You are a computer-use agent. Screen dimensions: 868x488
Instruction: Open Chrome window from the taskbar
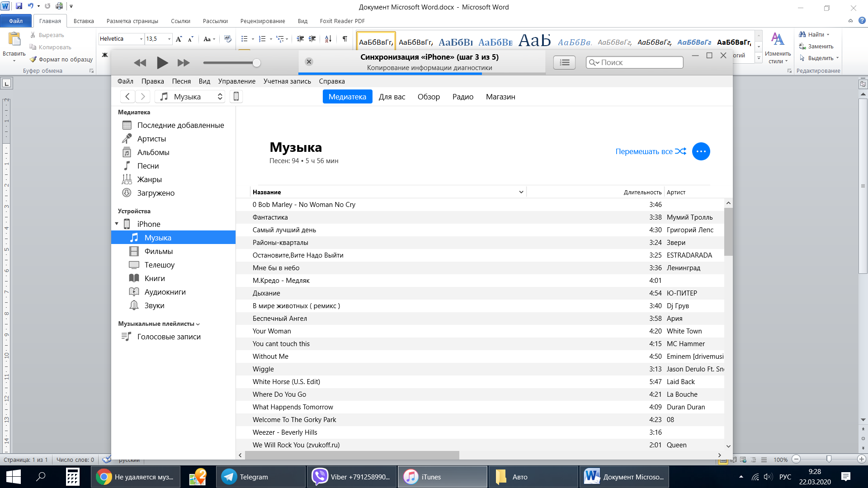coord(136,477)
